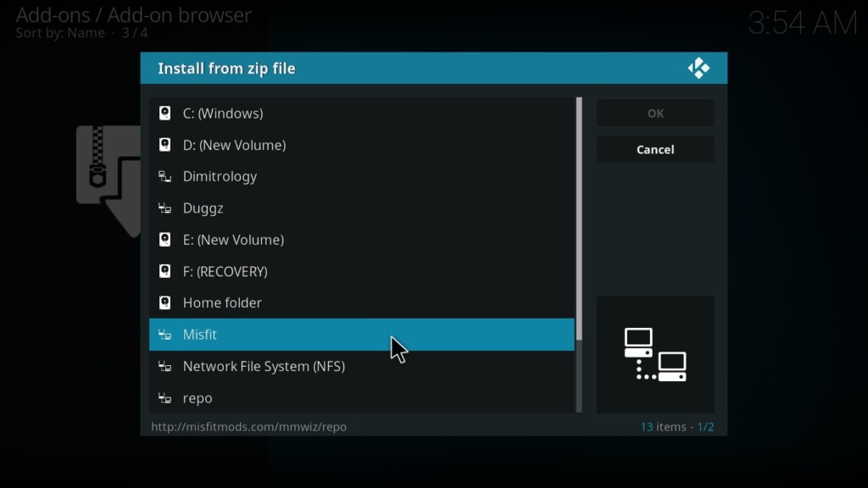Select the Network File System (NFS) entry
Image resolution: width=868 pixels, height=488 pixels.
point(264,366)
